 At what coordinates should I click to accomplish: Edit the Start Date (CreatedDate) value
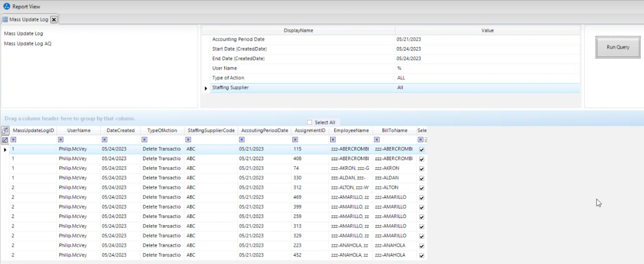point(488,49)
